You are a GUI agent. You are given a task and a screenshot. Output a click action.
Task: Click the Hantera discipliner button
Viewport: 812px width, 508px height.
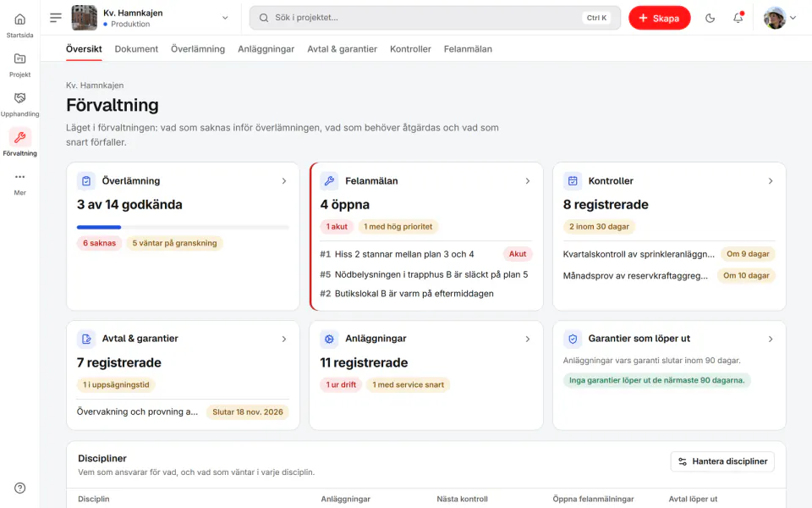point(722,461)
